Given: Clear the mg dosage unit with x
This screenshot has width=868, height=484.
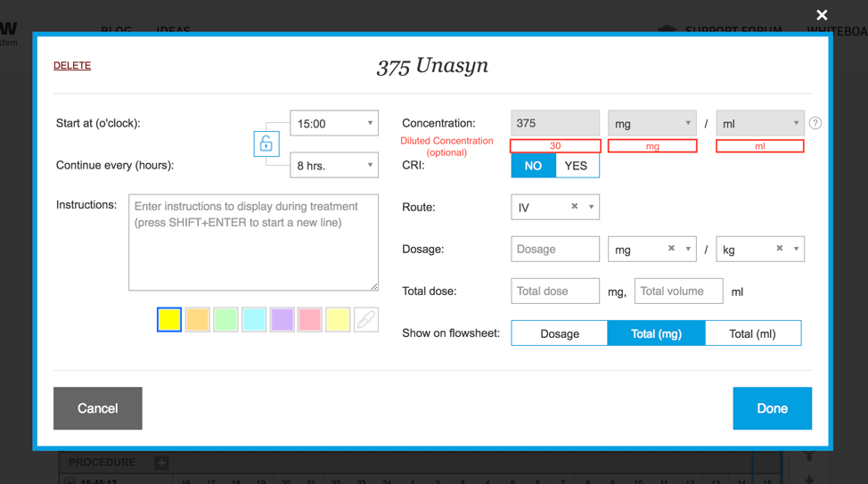Looking at the screenshot, I should pyautogui.click(x=672, y=249).
